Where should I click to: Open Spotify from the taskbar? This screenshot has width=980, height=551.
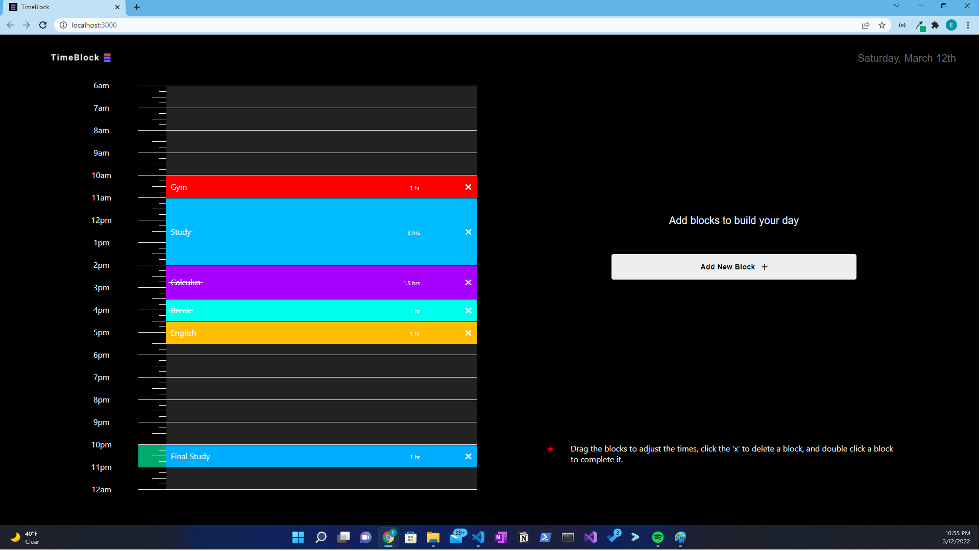tap(657, 537)
